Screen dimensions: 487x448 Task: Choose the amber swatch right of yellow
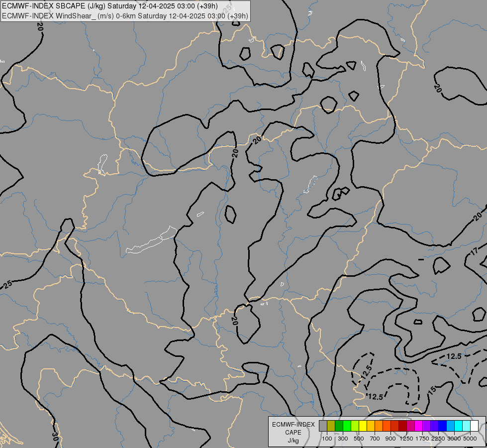click(x=371, y=426)
